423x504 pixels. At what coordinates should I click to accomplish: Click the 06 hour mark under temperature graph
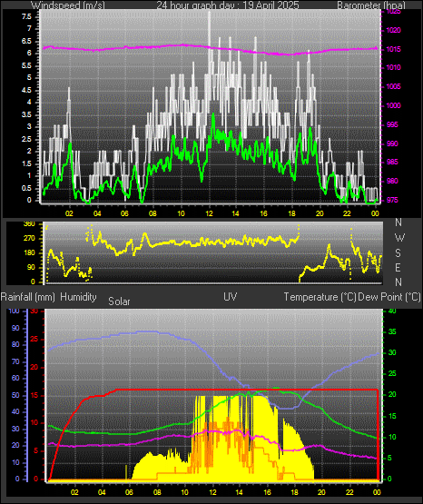[129, 492]
